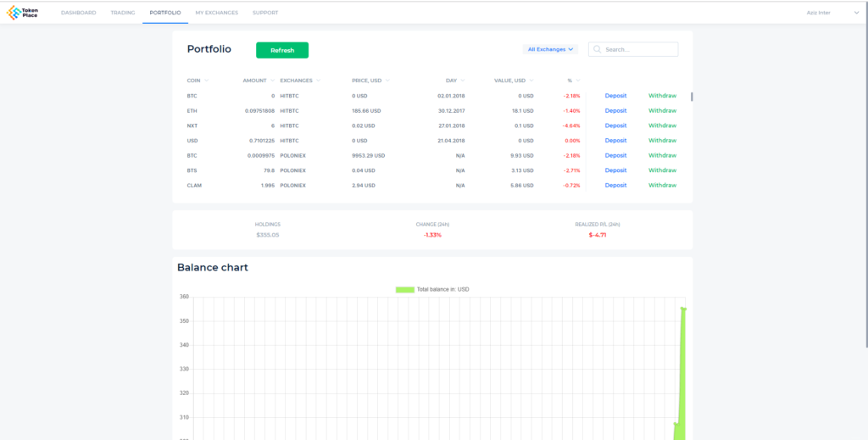
Task: Click the 185.66 USD price cell
Action: click(366, 111)
